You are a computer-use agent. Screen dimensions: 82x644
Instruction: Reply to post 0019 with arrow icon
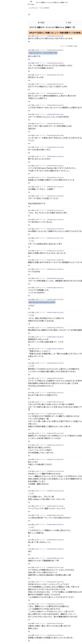(29, 235)
